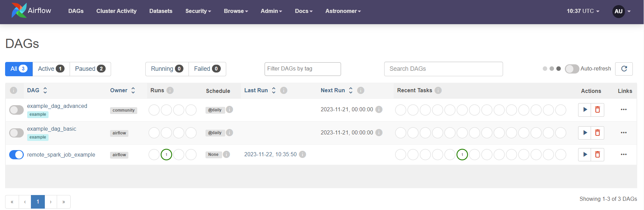Open links menu for example_dag_basic
Image resolution: width=644 pixels, height=210 pixels.
624,133
